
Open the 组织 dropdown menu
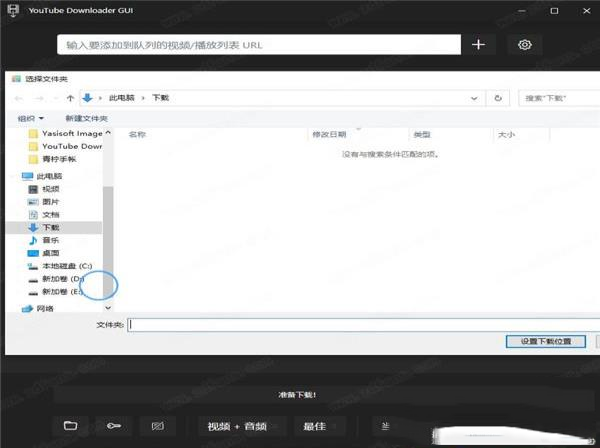click(x=30, y=118)
